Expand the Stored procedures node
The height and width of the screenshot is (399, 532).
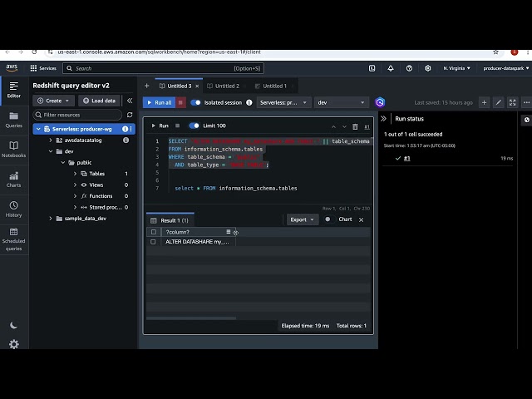point(75,207)
